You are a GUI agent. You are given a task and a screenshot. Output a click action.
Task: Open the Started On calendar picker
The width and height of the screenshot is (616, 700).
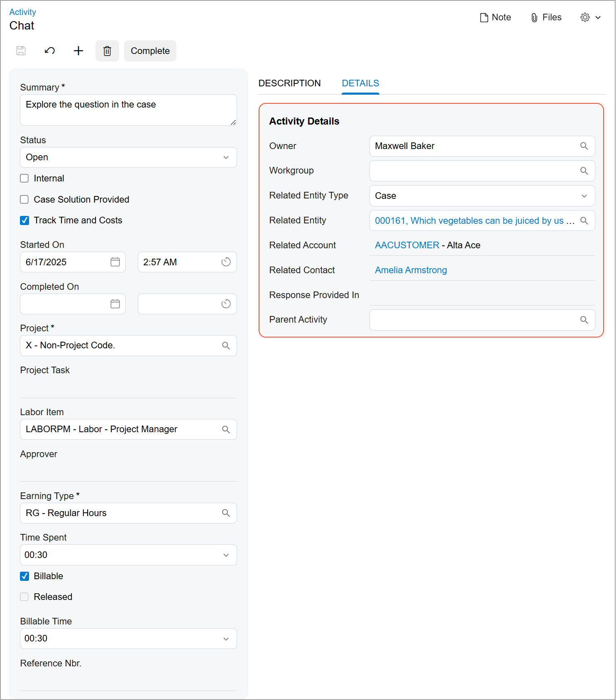click(115, 262)
